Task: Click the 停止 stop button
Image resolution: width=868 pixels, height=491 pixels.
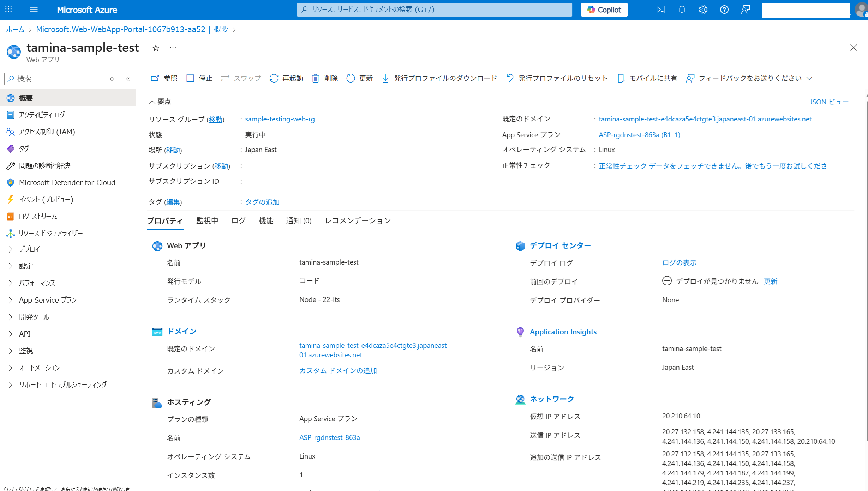Action: click(x=199, y=78)
